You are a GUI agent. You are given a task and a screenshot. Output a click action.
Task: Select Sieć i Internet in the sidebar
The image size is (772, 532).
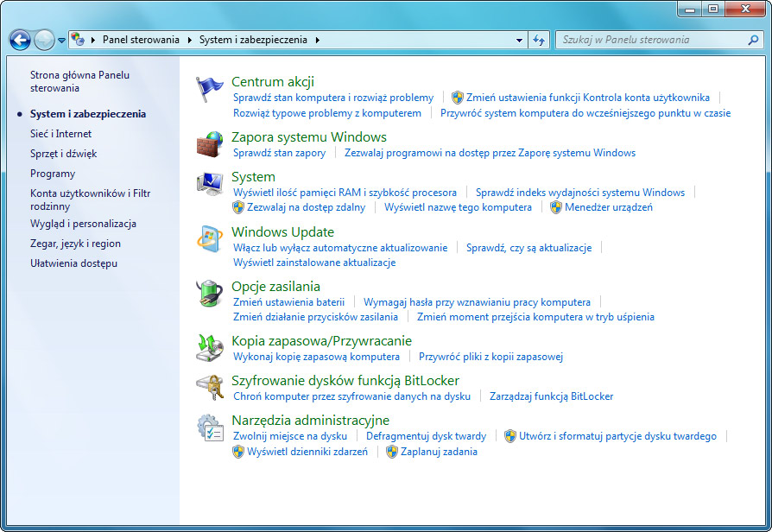[60, 134]
